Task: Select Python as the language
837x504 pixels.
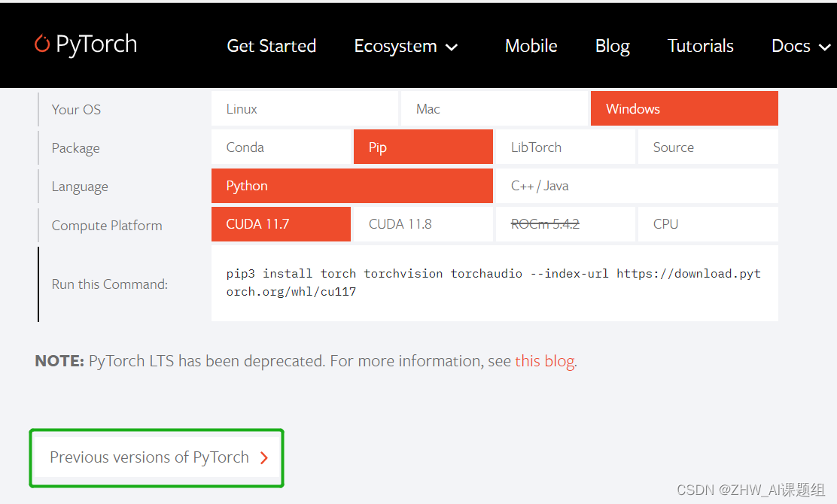Action: click(x=352, y=186)
